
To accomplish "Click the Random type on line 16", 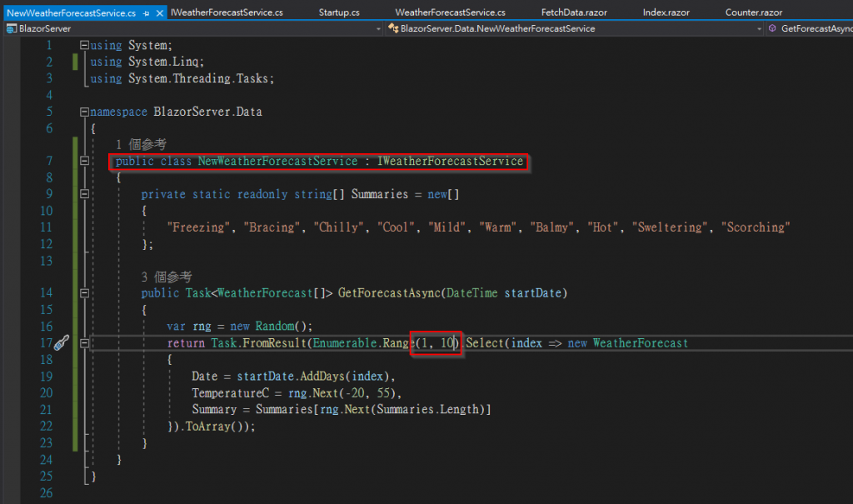I will pyautogui.click(x=275, y=326).
